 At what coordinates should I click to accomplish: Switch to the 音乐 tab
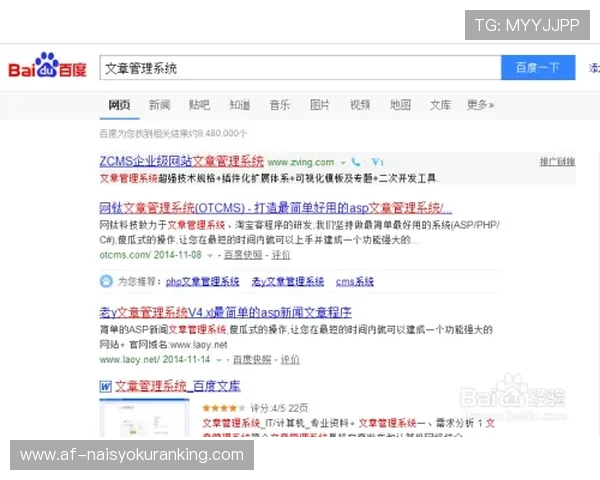pyautogui.click(x=280, y=104)
